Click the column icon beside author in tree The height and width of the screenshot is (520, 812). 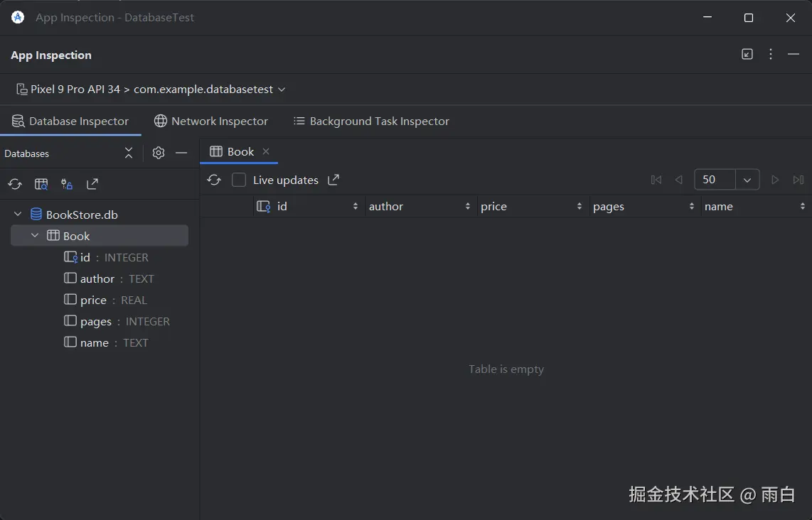[70, 278]
